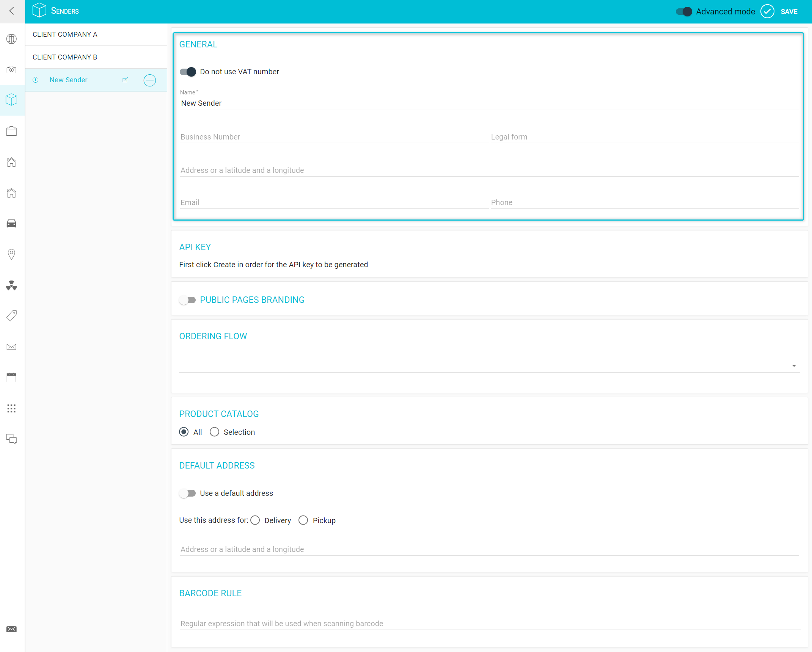The width and height of the screenshot is (812, 652).
Task: Choose Pickup radio for address use
Action: tap(303, 520)
